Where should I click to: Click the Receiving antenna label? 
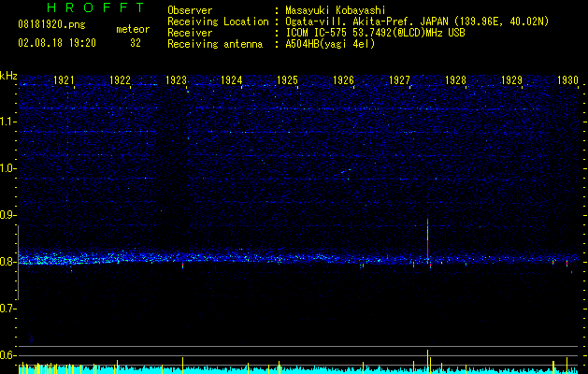tap(215, 44)
